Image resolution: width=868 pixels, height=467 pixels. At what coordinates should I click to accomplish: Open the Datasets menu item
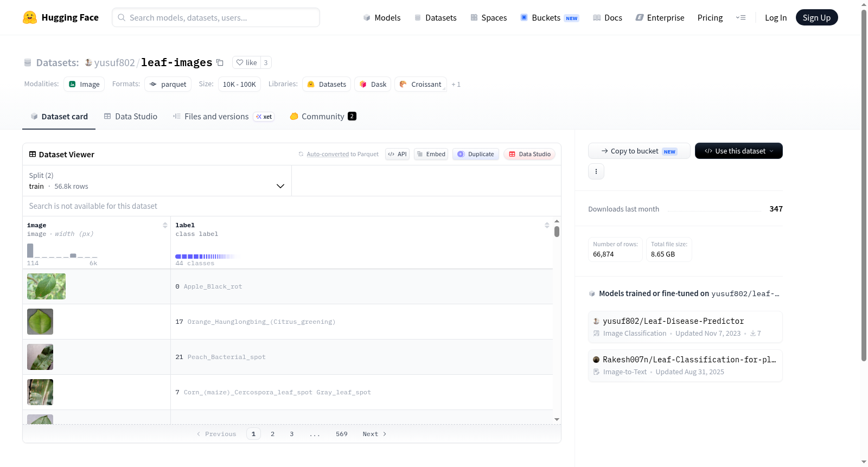(435, 17)
